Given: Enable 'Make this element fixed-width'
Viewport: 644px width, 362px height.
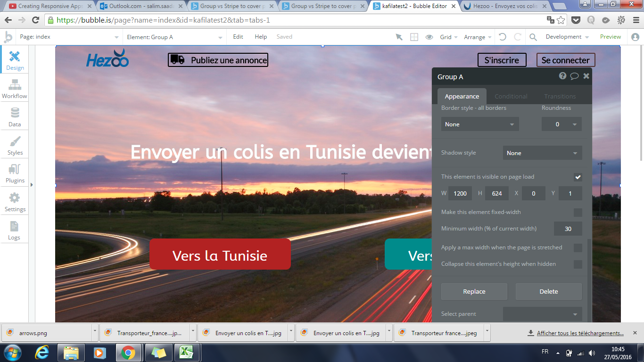Looking at the screenshot, I should [x=578, y=213].
